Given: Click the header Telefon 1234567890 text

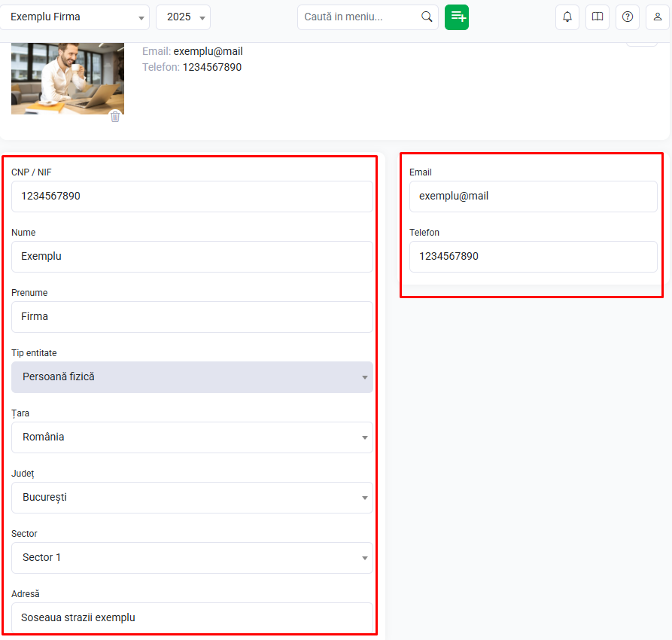Looking at the screenshot, I should (x=192, y=67).
